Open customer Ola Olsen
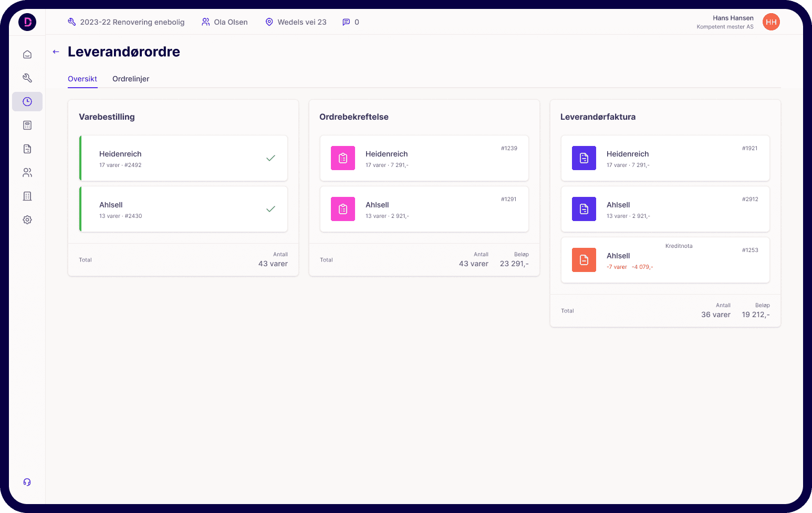812x513 pixels. pyautogui.click(x=231, y=22)
